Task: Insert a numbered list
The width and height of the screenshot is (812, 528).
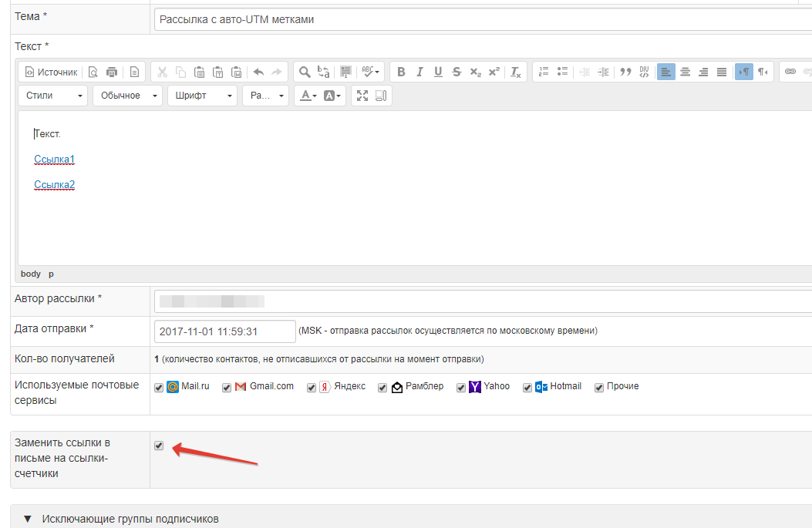Action: point(544,72)
